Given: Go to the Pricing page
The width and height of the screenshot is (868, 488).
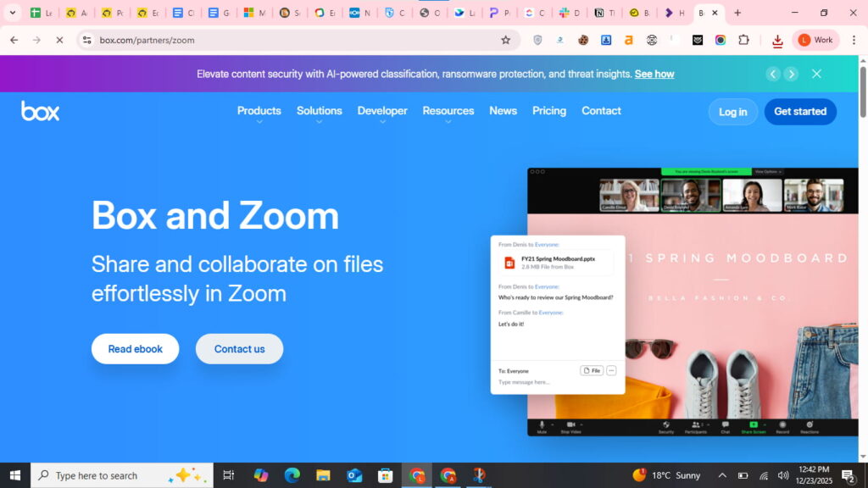Looking at the screenshot, I should (x=548, y=111).
